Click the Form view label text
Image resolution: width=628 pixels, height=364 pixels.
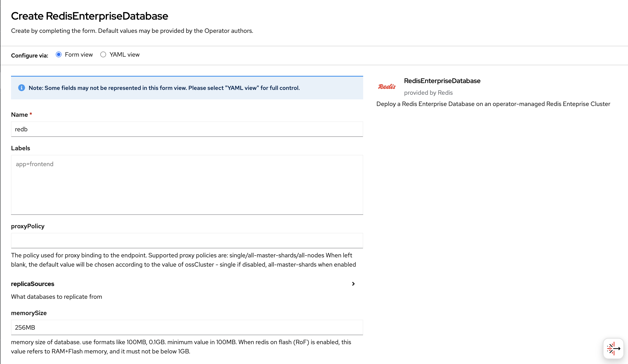(79, 54)
